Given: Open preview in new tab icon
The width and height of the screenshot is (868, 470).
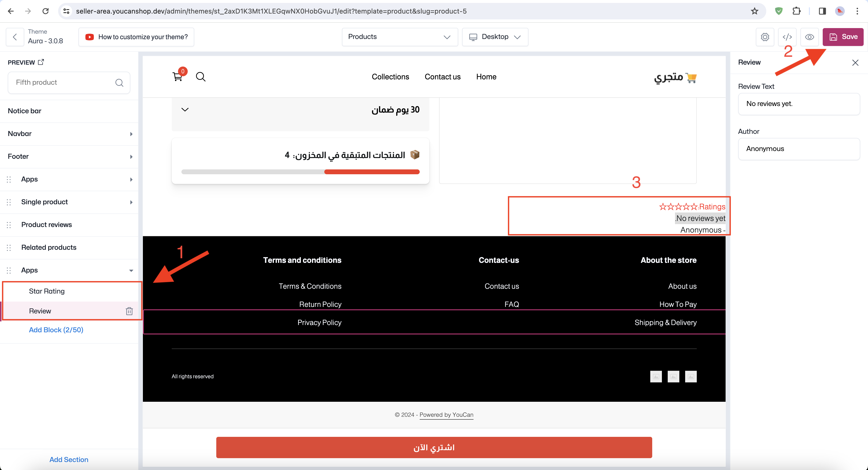Looking at the screenshot, I should coord(41,62).
